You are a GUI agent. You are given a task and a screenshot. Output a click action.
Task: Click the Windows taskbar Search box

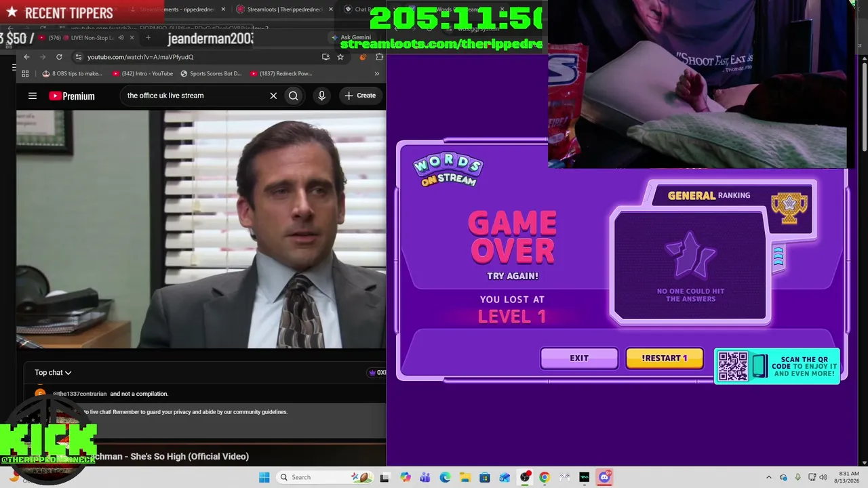(324, 477)
